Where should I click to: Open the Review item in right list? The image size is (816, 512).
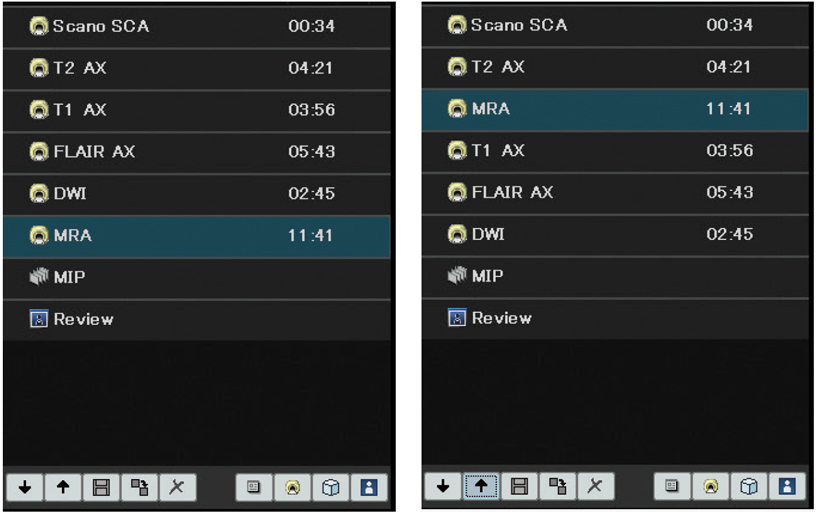click(613, 318)
